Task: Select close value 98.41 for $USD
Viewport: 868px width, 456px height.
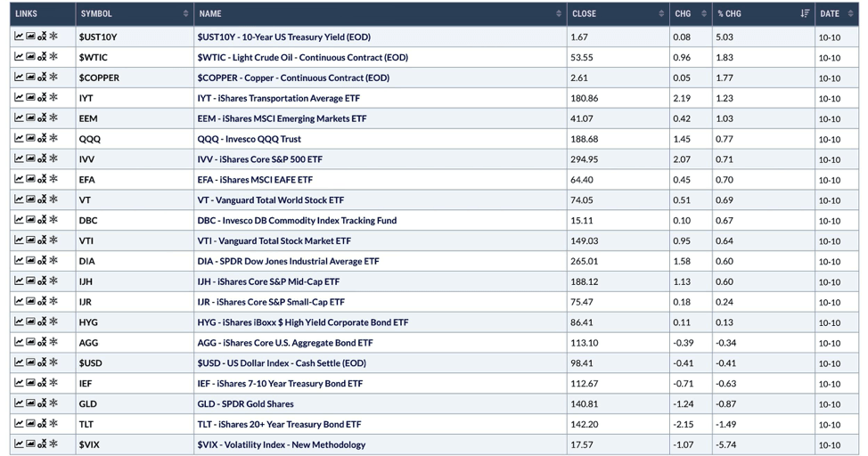Action: [x=582, y=363]
